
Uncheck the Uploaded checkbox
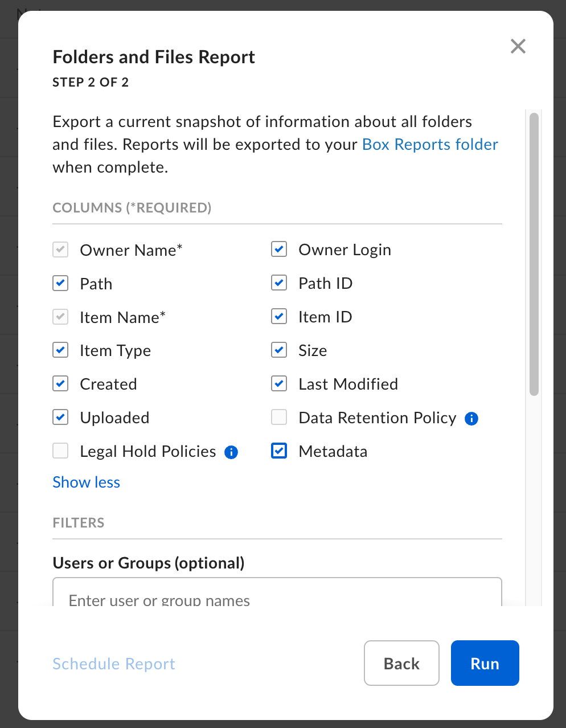[x=60, y=418]
